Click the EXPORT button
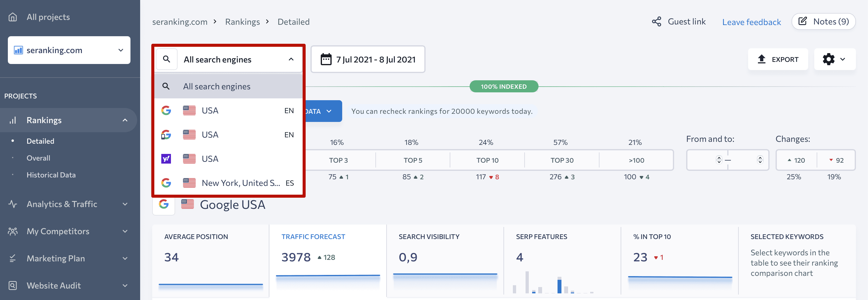The image size is (868, 300). [x=778, y=59]
